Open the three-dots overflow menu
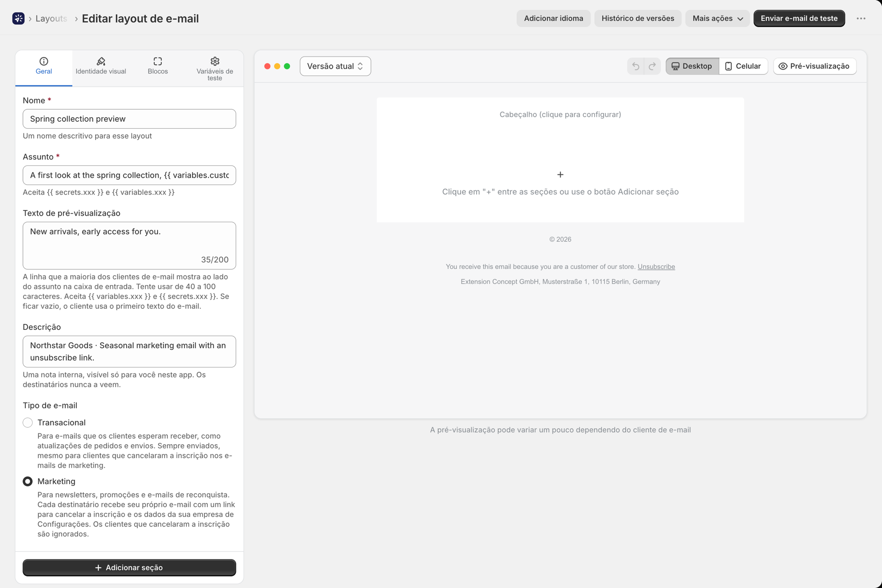Screen dimensions: 882x588 861,18
